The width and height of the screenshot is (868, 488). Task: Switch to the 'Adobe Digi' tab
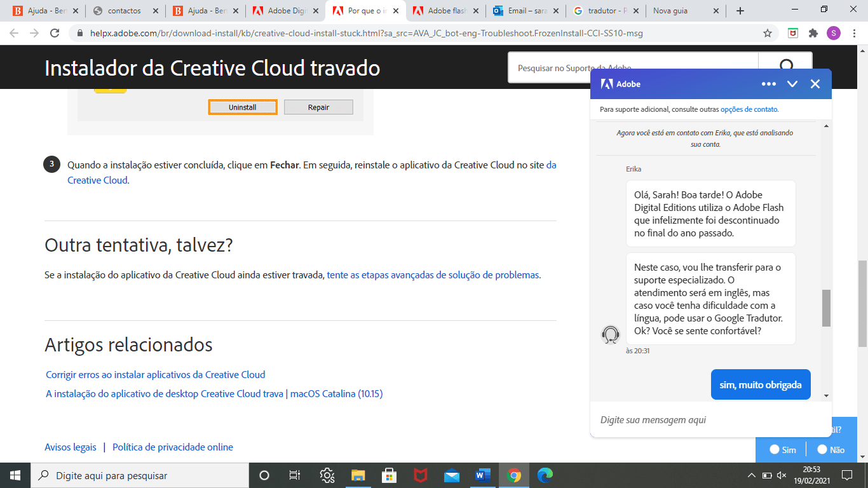pyautogui.click(x=285, y=11)
